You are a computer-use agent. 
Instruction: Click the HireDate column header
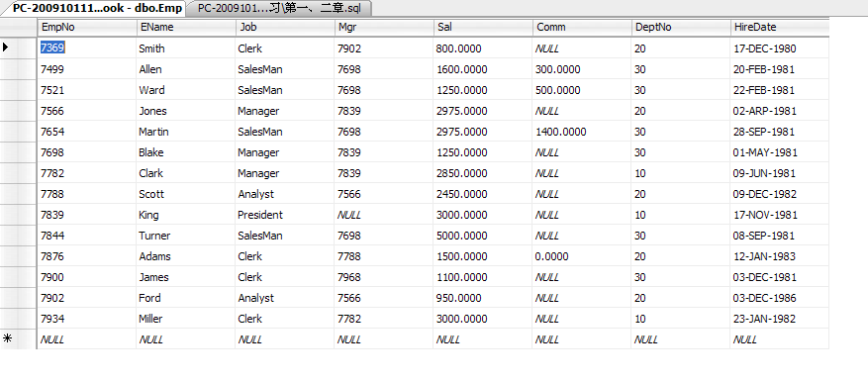[x=780, y=27]
